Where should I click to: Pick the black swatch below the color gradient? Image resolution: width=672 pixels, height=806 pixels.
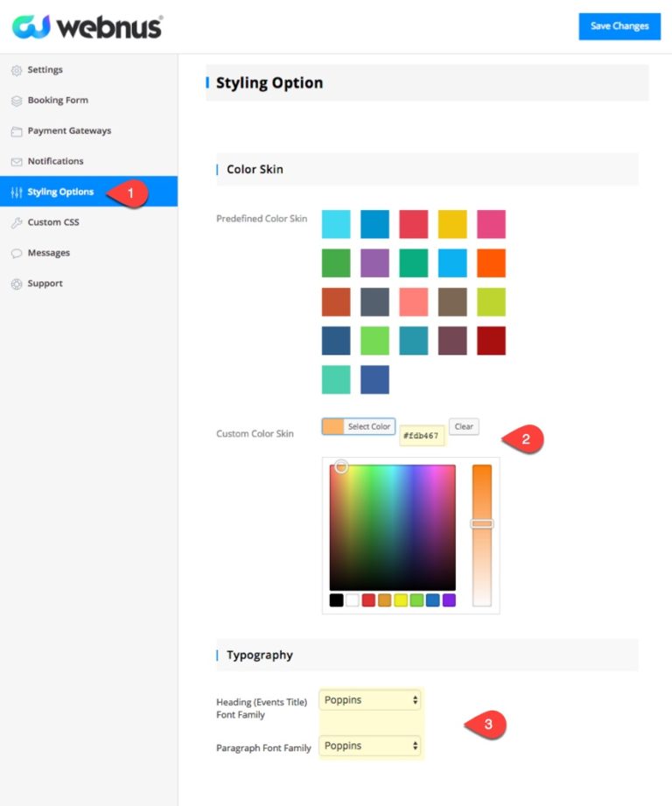click(x=335, y=600)
